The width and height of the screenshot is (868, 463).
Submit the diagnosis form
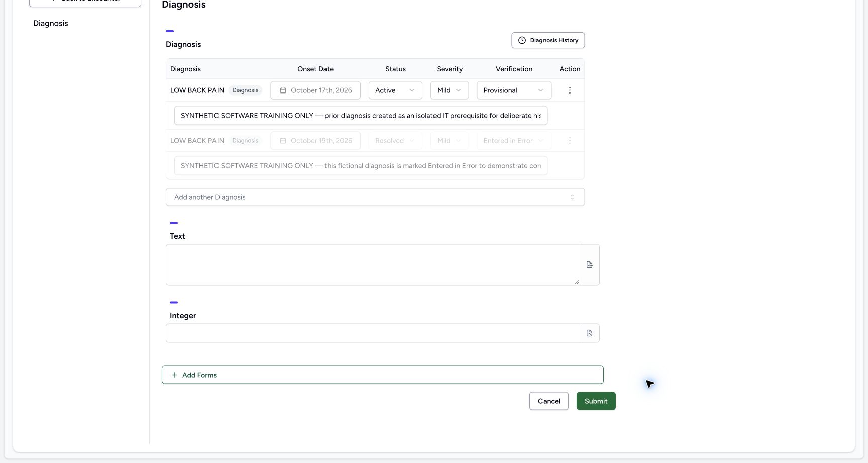point(596,401)
